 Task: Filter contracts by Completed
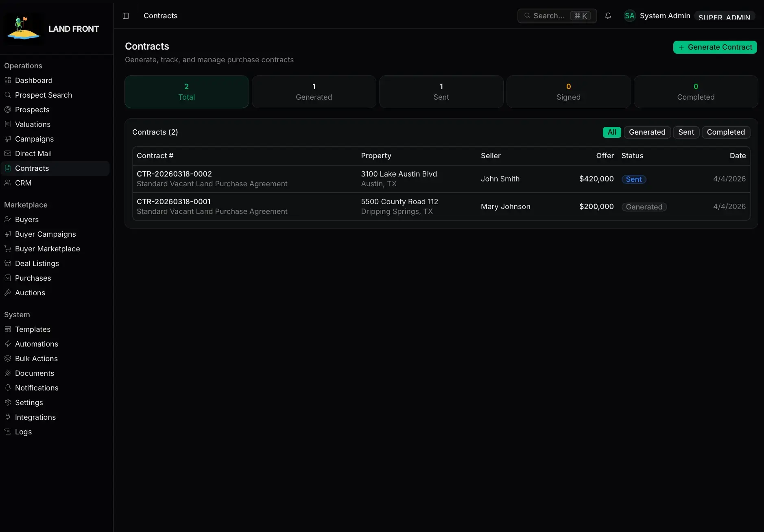[726, 132]
